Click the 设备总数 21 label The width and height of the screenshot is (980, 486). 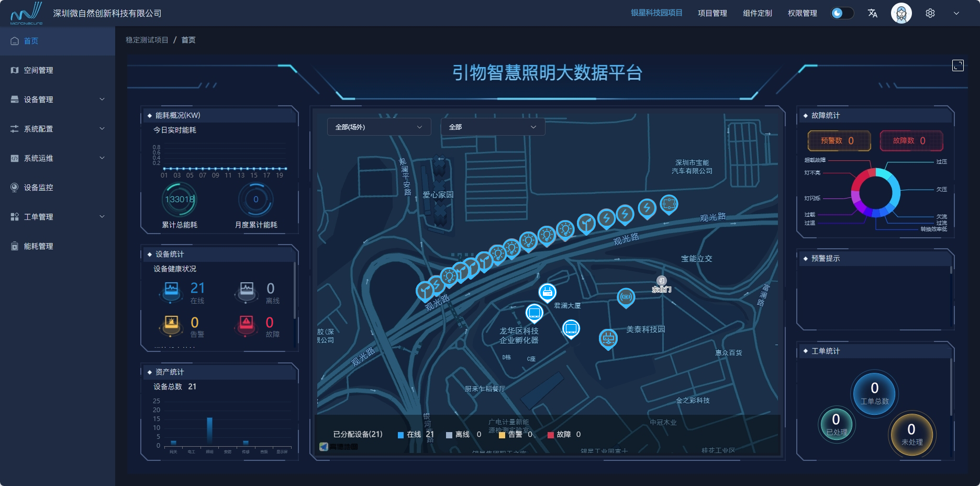pos(175,386)
